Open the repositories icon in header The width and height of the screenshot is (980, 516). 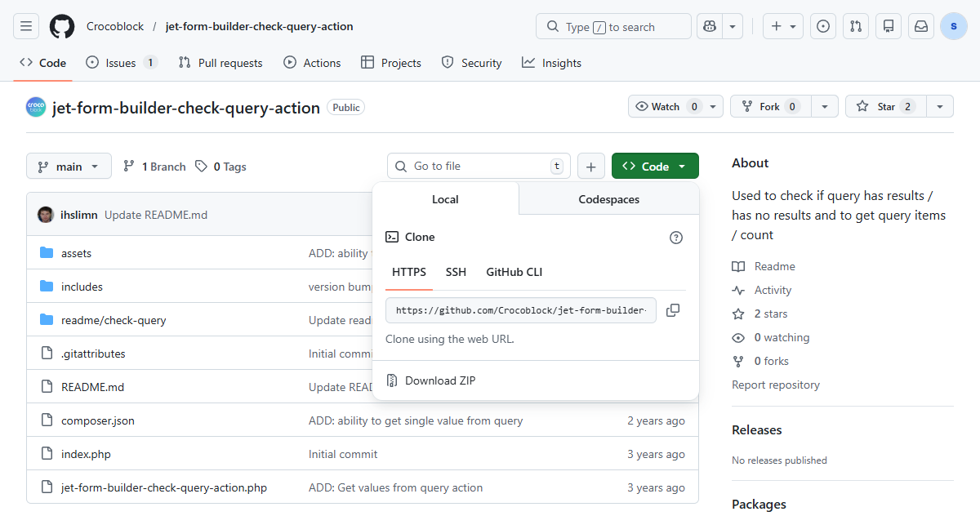[x=889, y=26]
